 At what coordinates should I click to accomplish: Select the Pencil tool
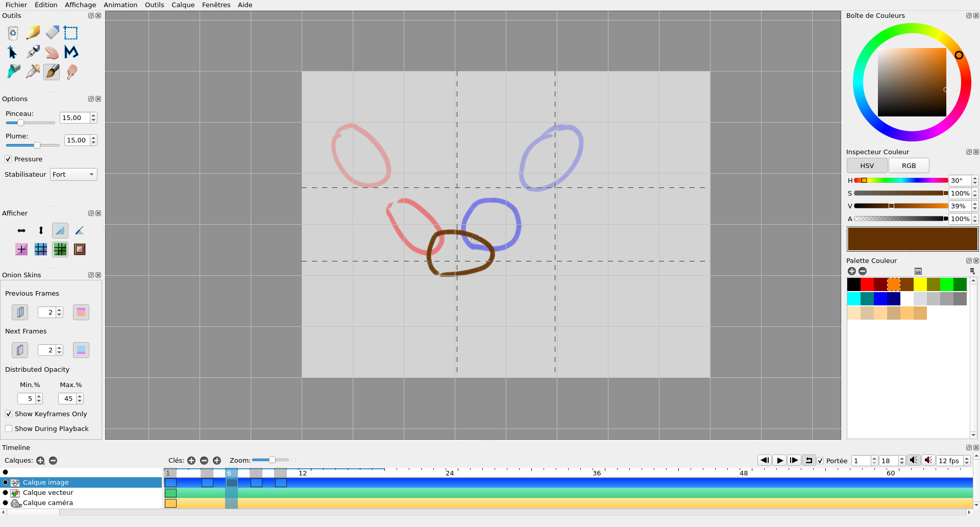click(x=33, y=33)
